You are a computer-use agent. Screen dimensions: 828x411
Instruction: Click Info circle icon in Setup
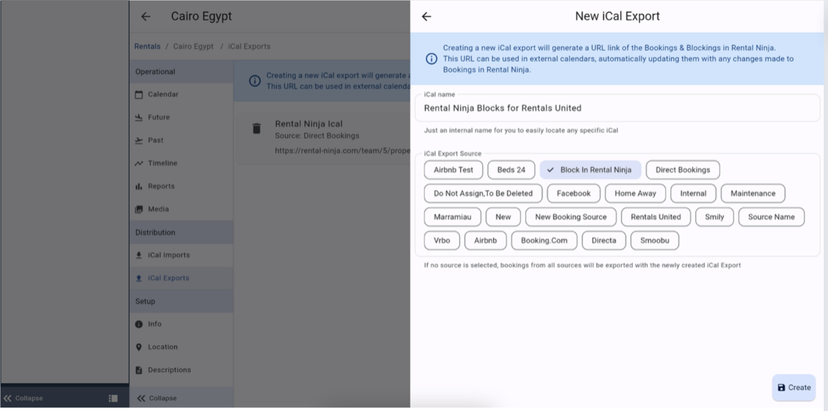[x=139, y=324]
